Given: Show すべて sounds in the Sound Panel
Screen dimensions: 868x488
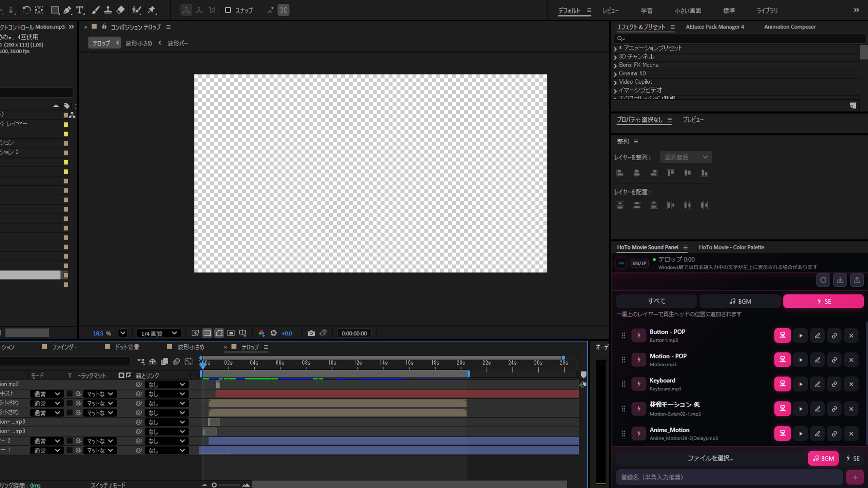Looking at the screenshot, I should [656, 301].
